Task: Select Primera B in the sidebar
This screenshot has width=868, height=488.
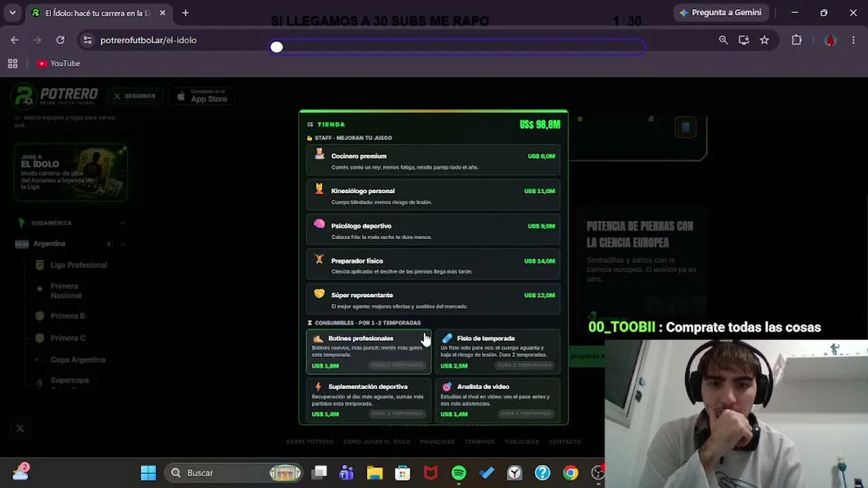Action: pyautogui.click(x=68, y=316)
